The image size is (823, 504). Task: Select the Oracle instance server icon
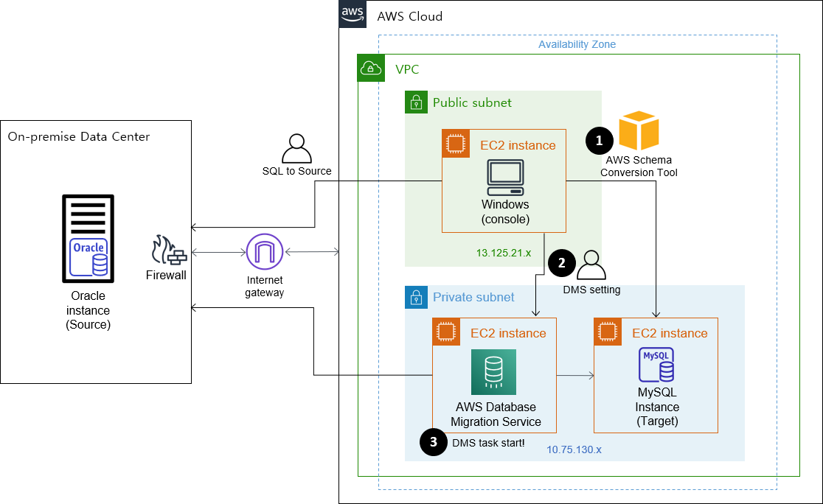(x=88, y=239)
